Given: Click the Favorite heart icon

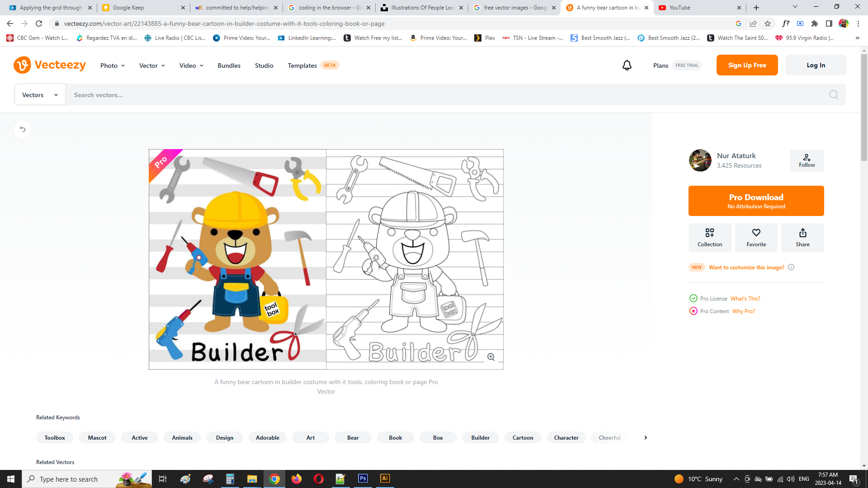Looking at the screenshot, I should (756, 237).
